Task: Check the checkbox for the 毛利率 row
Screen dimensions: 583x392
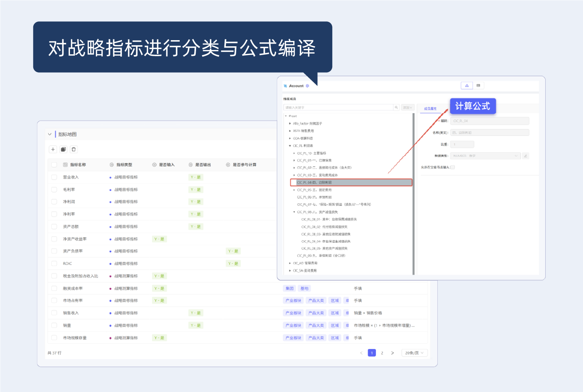Action: coord(54,189)
